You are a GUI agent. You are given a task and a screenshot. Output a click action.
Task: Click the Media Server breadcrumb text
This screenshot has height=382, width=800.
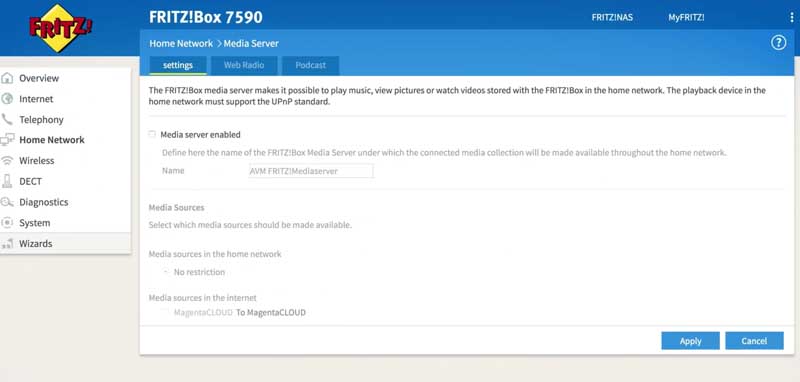tap(251, 43)
